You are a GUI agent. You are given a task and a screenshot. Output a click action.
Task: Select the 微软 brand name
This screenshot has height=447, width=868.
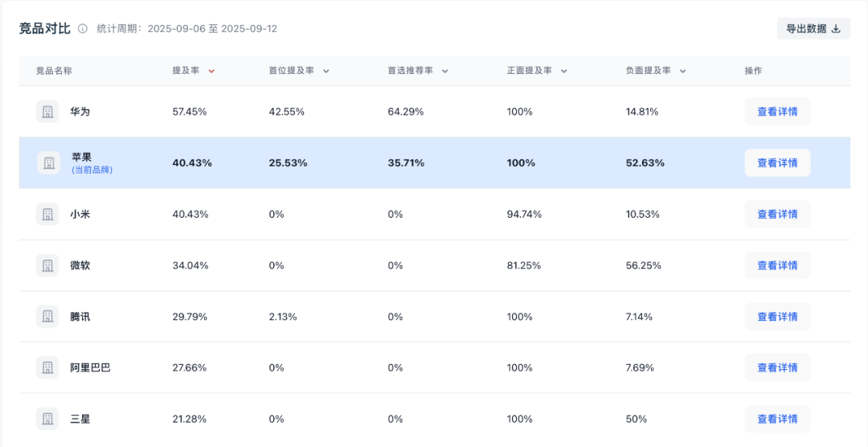pos(80,265)
